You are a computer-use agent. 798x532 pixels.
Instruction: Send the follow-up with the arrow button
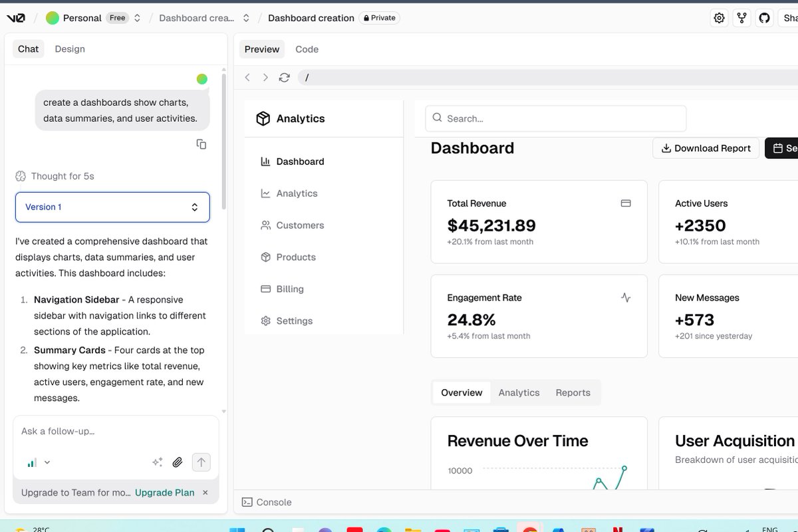(201, 462)
